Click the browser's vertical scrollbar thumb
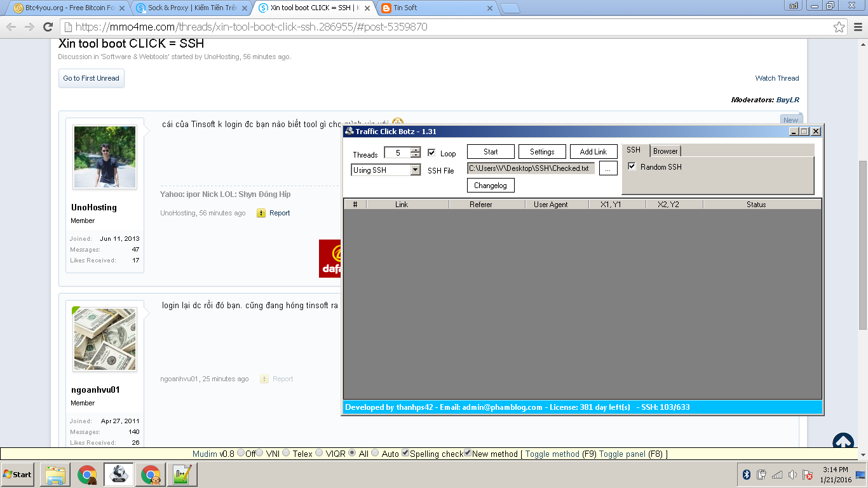The height and width of the screenshot is (488, 868). tap(862, 245)
